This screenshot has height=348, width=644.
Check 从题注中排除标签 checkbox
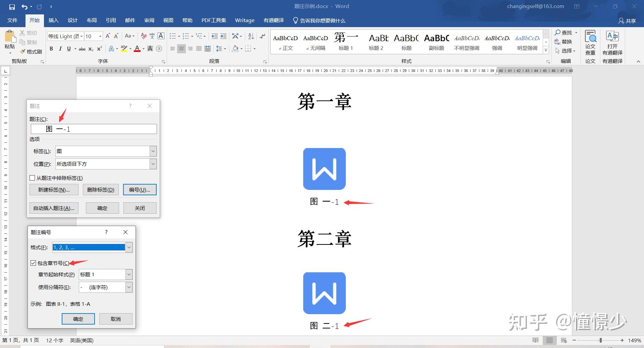[x=33, y=178]
